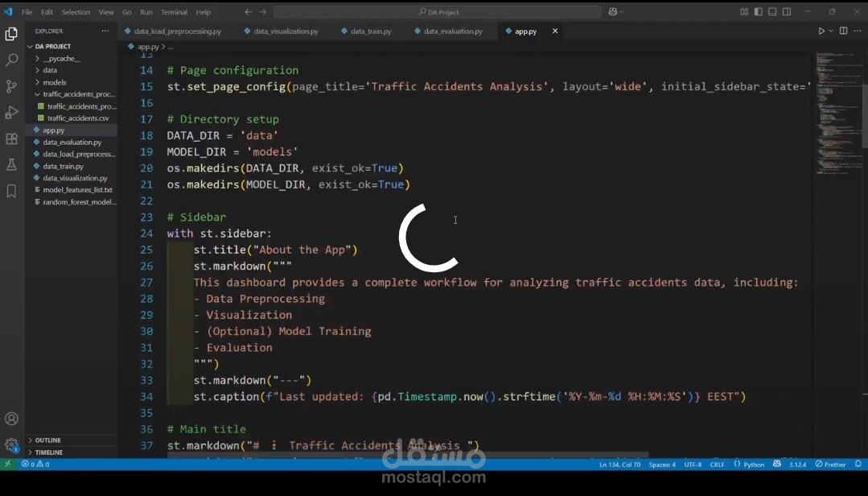
Task: Open Customize Layout icon
Action: coord(744,11)
